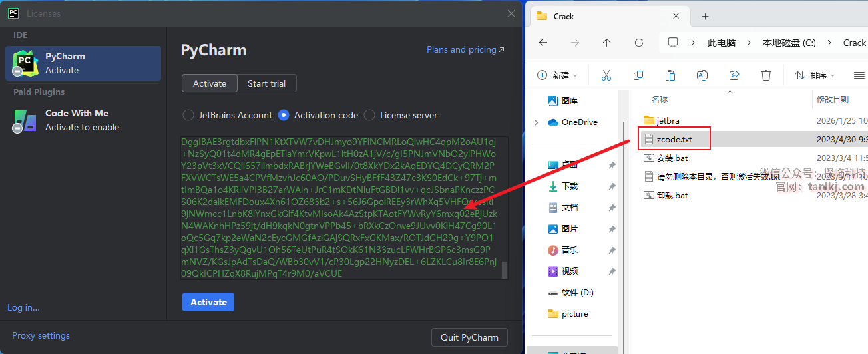Switch to the Start trial tab
The height and width of the screenshot is (354, 868).
(266, 83)
